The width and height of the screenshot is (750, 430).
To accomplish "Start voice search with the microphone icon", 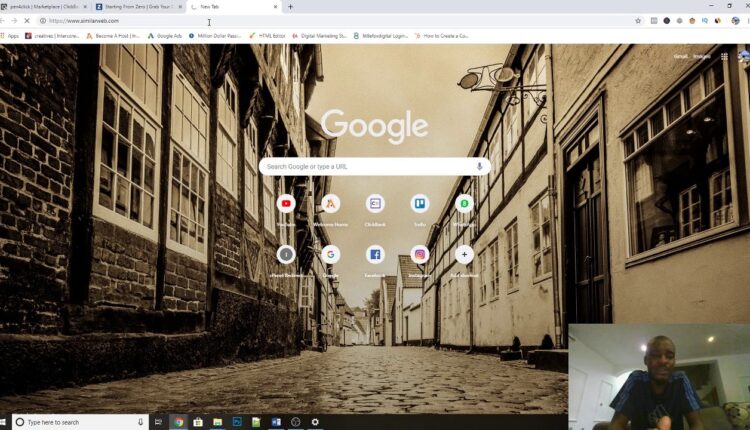I will [480, 166].
